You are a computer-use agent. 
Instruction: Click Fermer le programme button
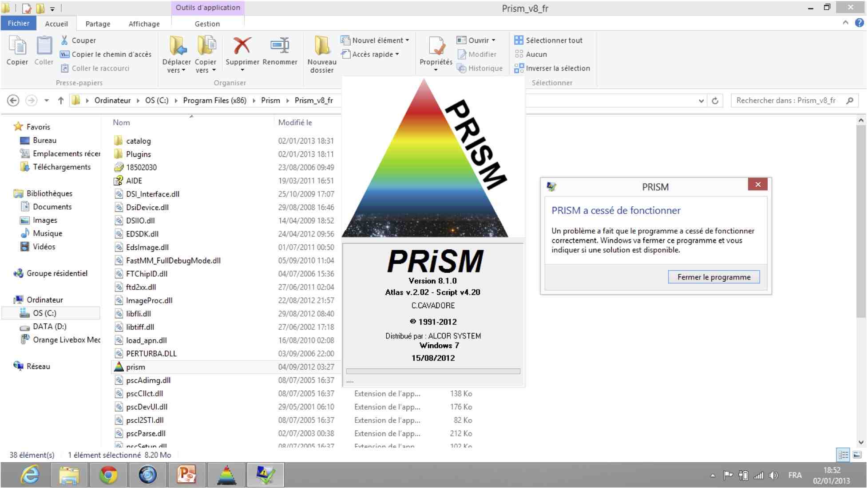point(713,277)
